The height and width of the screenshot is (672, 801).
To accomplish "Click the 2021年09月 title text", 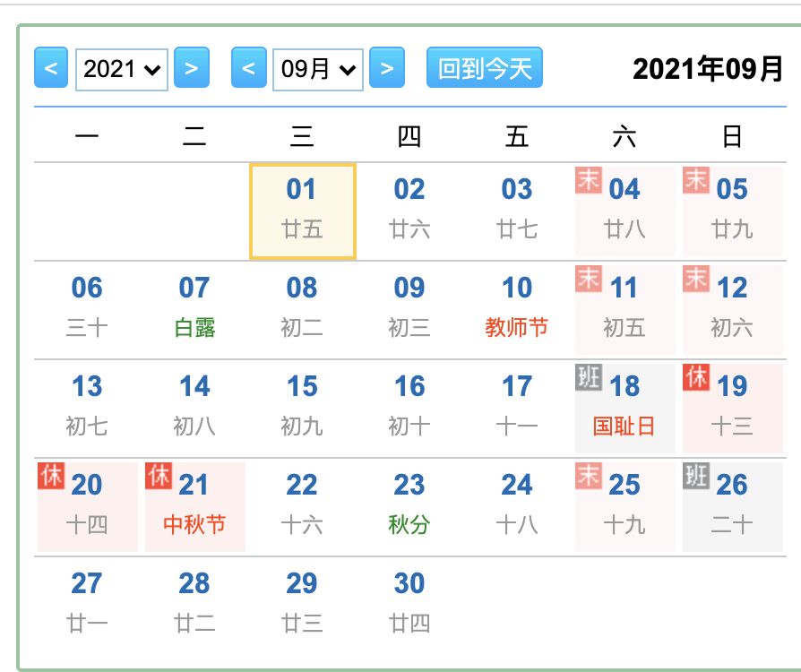I will pos(708,68).
